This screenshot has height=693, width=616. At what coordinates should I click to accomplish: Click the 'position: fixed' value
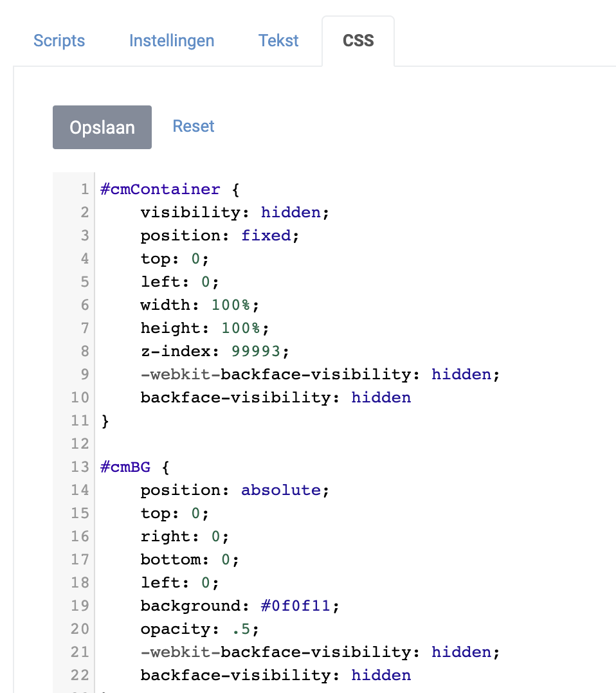pyautogui.click(x=266, y=235)
